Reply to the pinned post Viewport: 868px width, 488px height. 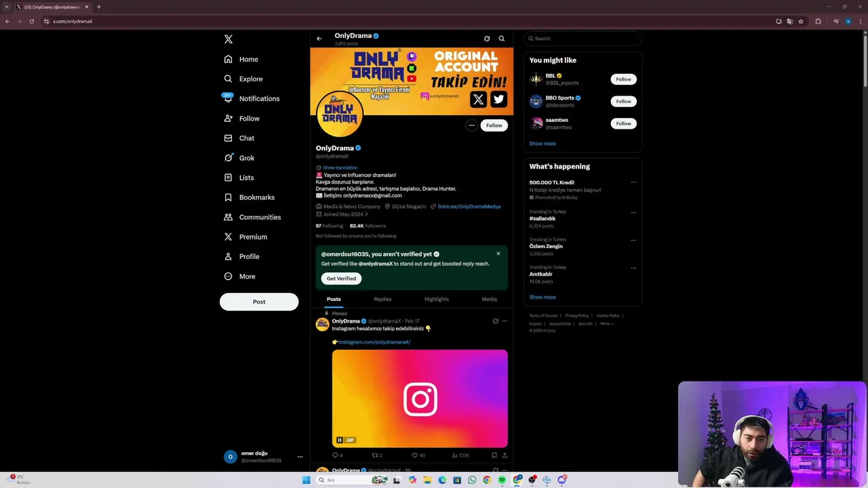click(x=337, y=455)
